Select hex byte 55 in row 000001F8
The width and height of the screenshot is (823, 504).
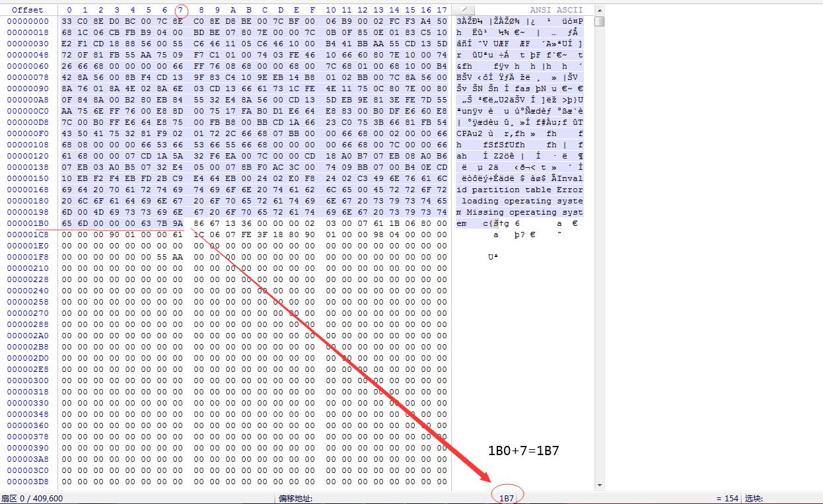(x=162, y=257)
